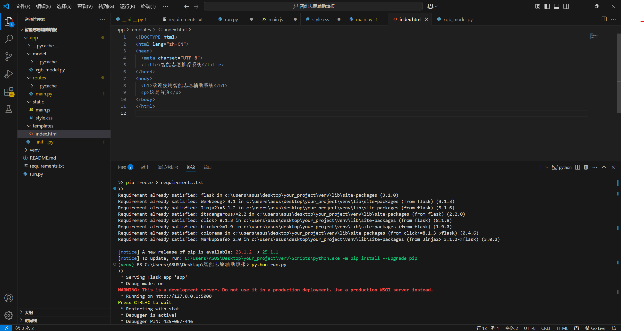The height and width of the screenshot is (331, 644).
Task: Click the Manage settings gear icon
Action: [x=9, y=315]
